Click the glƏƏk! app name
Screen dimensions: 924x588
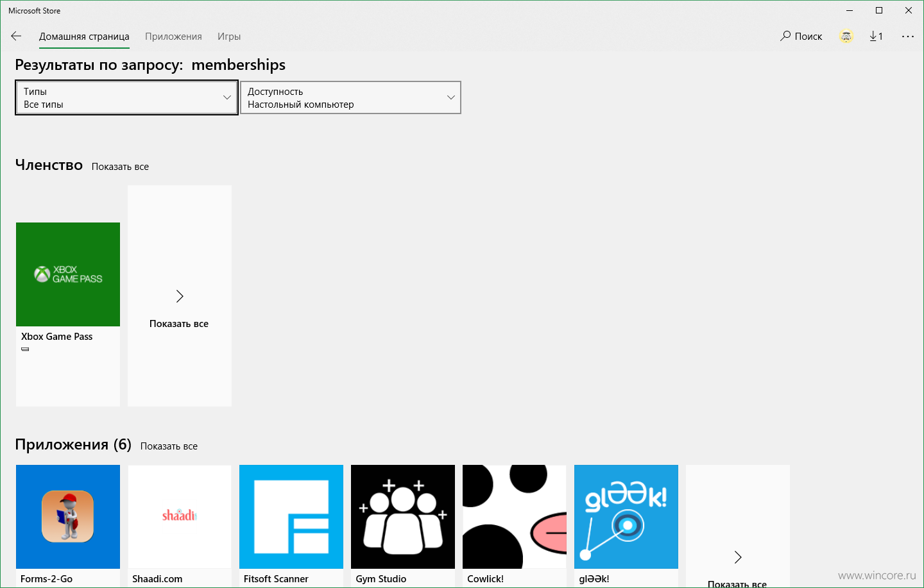(594, 579)
